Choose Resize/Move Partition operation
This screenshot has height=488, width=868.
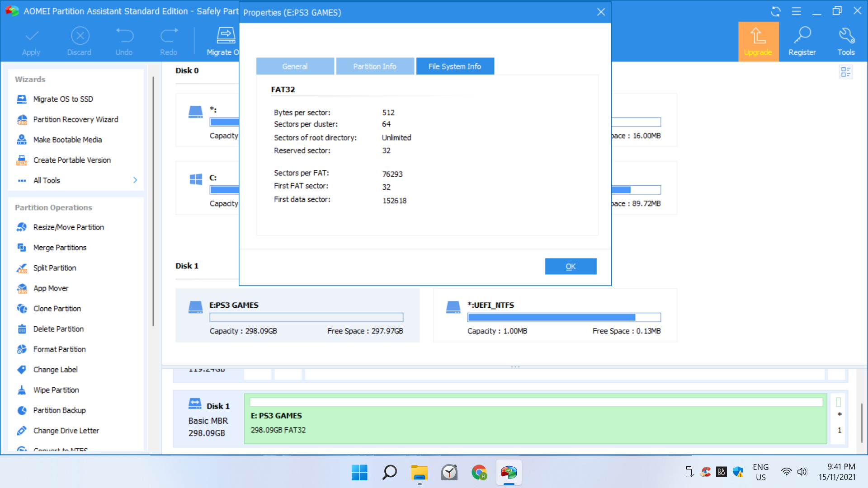coord(68,227)
